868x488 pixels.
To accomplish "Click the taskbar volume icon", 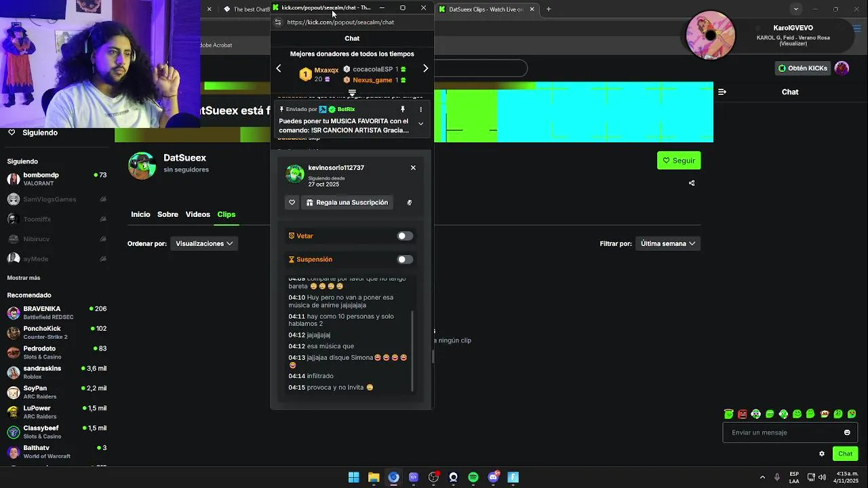I will (822, 477).
